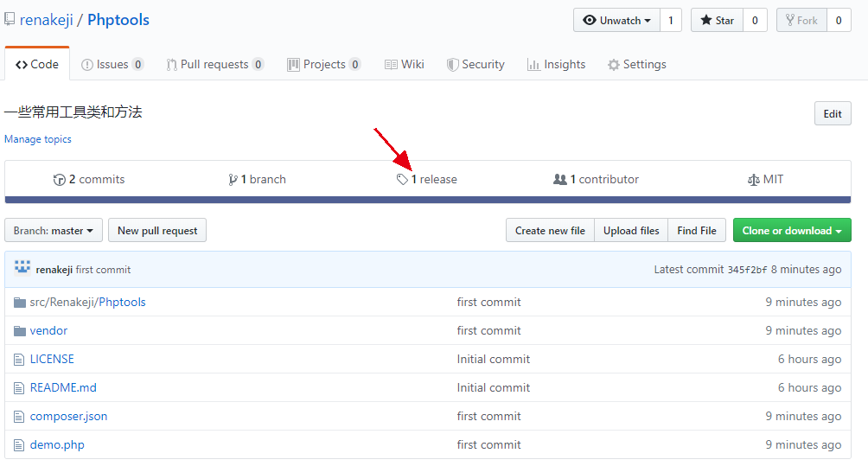The image size is (868, 466).
Task: Click New pull request button
Action: pyautogui.click(x=157, y=230)
